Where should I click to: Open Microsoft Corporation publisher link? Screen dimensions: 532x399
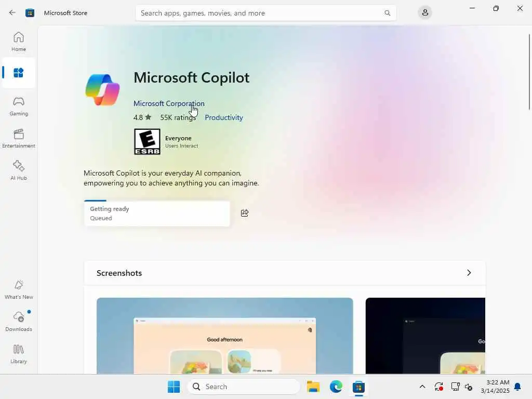coord(169,103)
